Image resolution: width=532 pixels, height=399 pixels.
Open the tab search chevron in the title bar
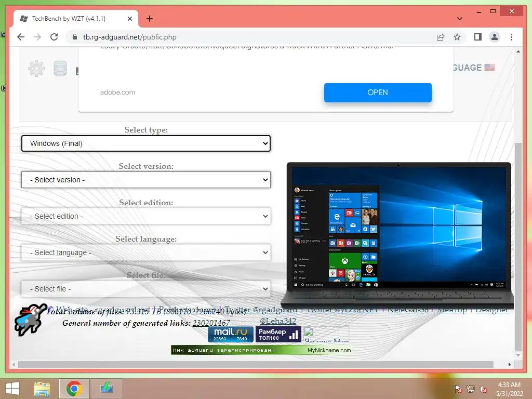click(459, 19)
